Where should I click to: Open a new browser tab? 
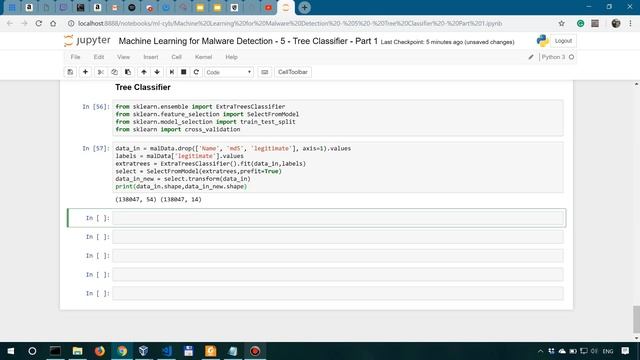click(304, 7)
